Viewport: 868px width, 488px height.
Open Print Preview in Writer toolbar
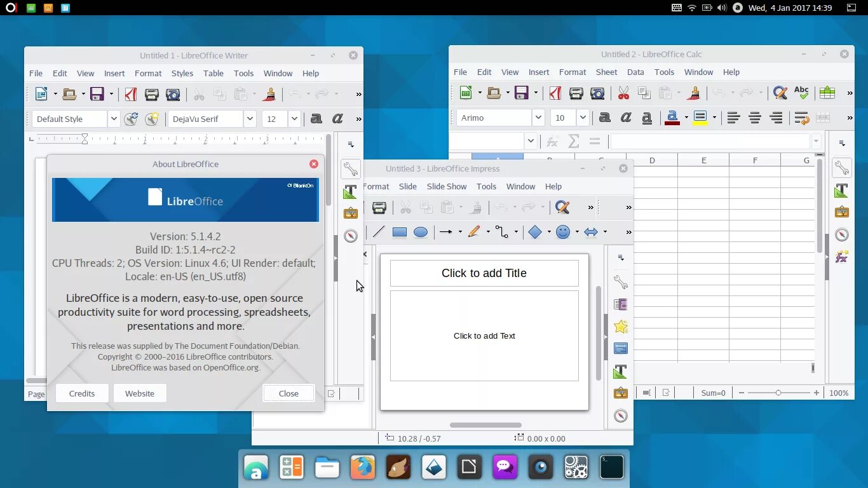[x=172, y=94]
